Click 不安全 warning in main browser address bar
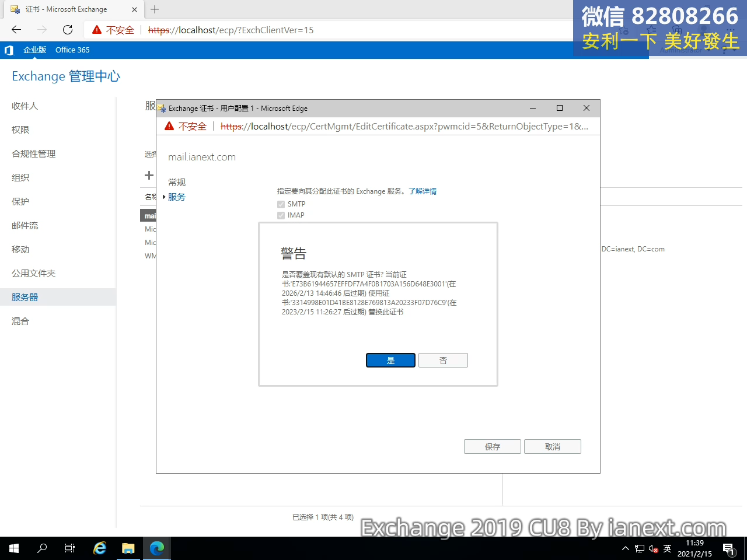The height and width of the screenshot is (560, 747). click(x=114, y=30)
